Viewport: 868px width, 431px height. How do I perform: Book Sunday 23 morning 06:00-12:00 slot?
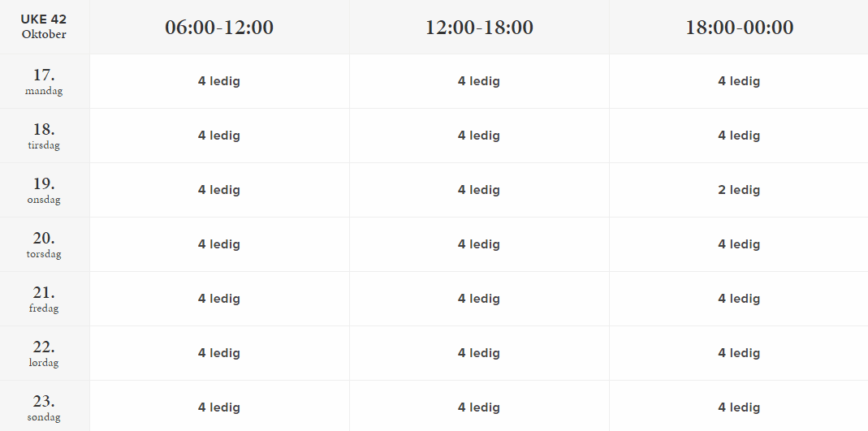point(219,407)
